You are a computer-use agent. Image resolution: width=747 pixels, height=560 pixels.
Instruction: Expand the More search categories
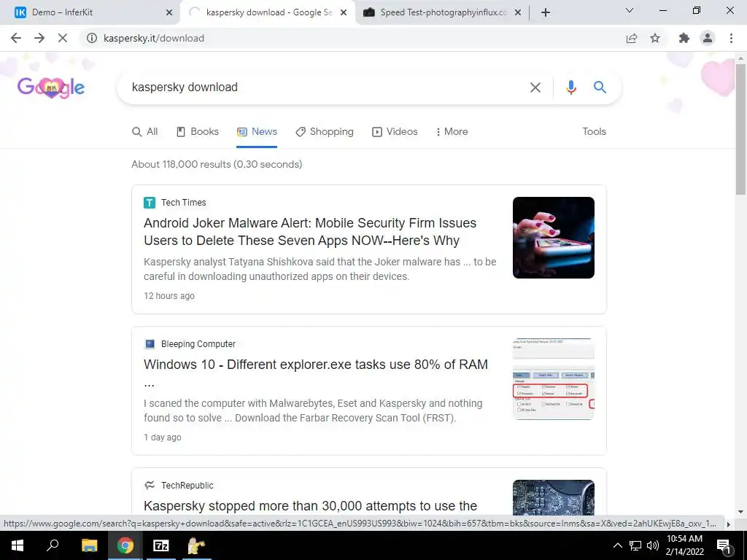click(452, 132)
